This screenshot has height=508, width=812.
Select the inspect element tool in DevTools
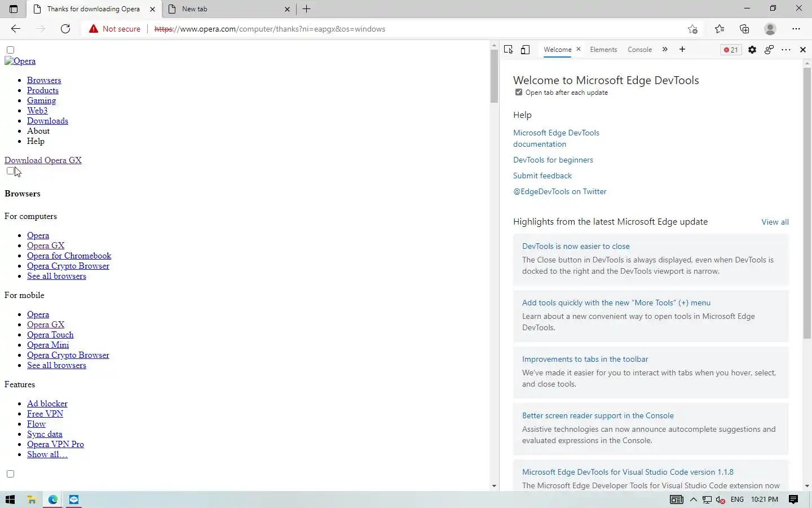508,50
